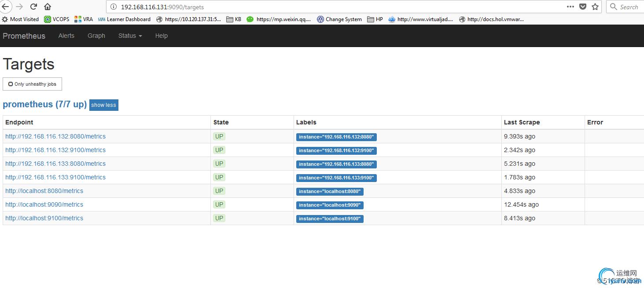
Task: Click label instance="localhost:8080"
Action: pyautogui.click(x=330, y=191)
